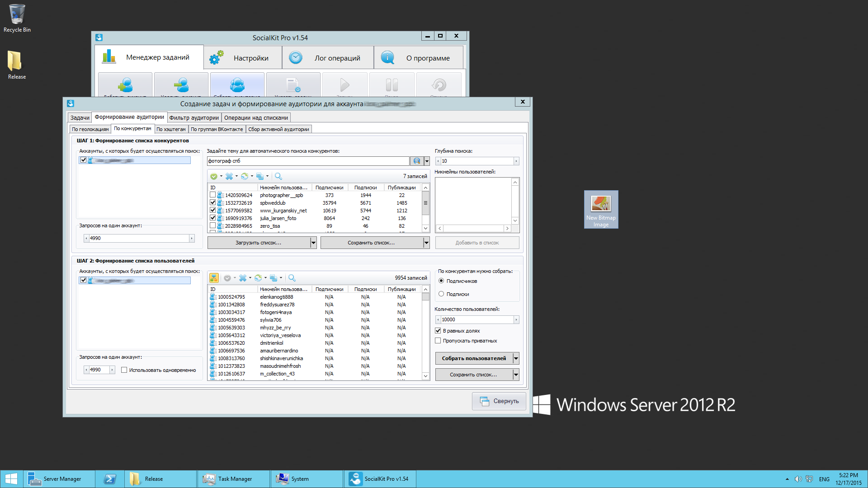868x488 pixels.
Task: Click the copy icon in users list toolbar
Action: pyautogui.click(x=274, y=278)
